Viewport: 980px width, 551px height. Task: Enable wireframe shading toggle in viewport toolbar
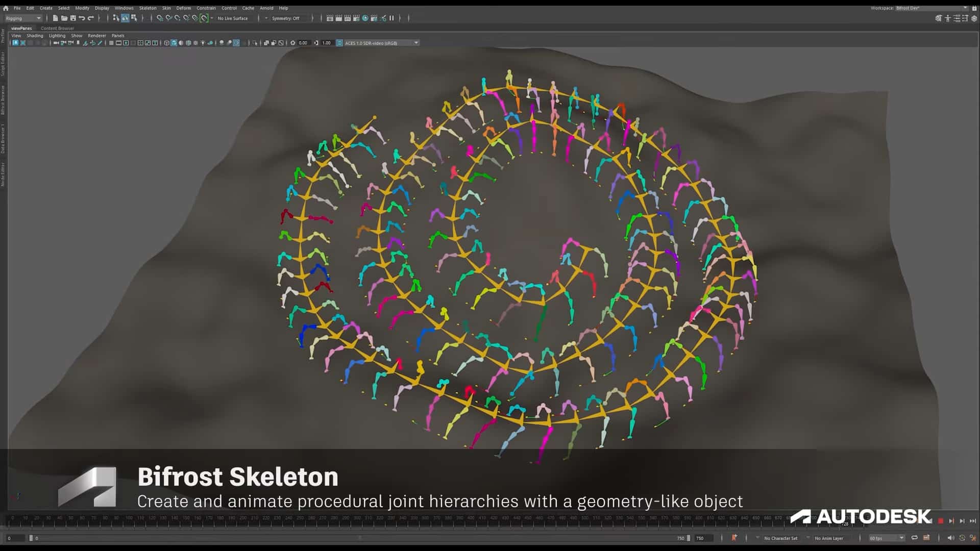[112, 43]
